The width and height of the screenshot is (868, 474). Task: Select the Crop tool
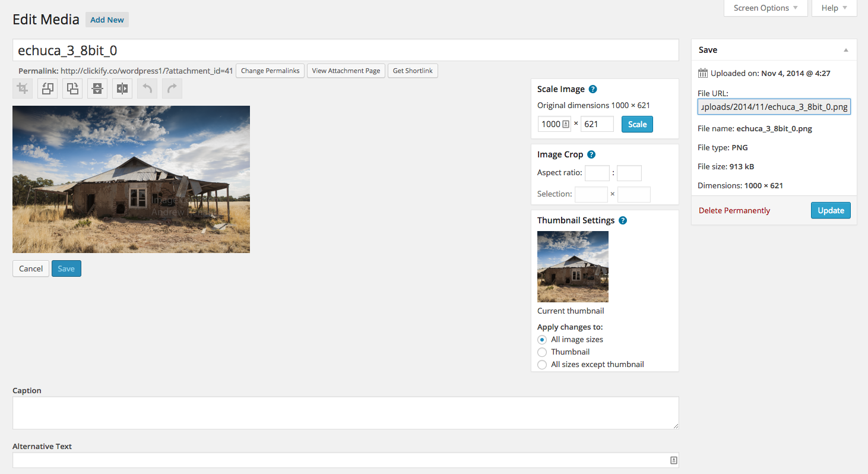[22, 88]
